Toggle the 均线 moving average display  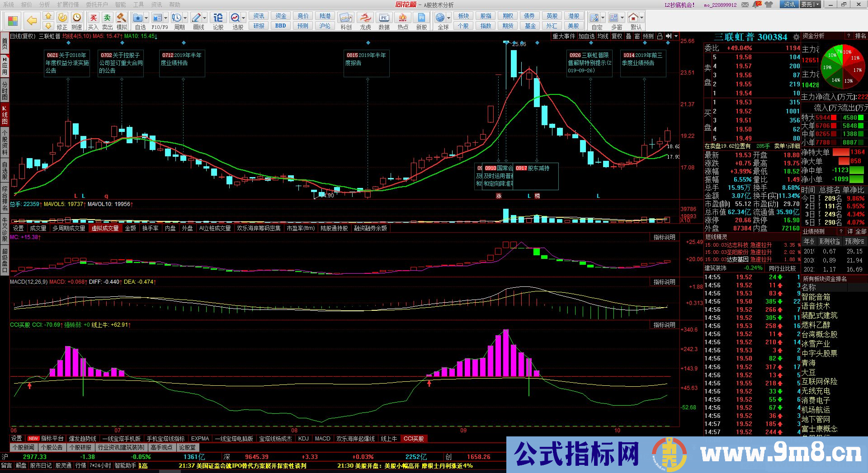pyautogui.click(x=603, y=36)
